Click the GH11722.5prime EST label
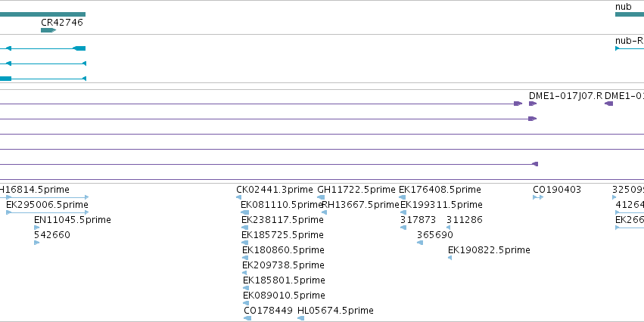The width and height of the screenshot is (644, 322). (x=356, y=190)
